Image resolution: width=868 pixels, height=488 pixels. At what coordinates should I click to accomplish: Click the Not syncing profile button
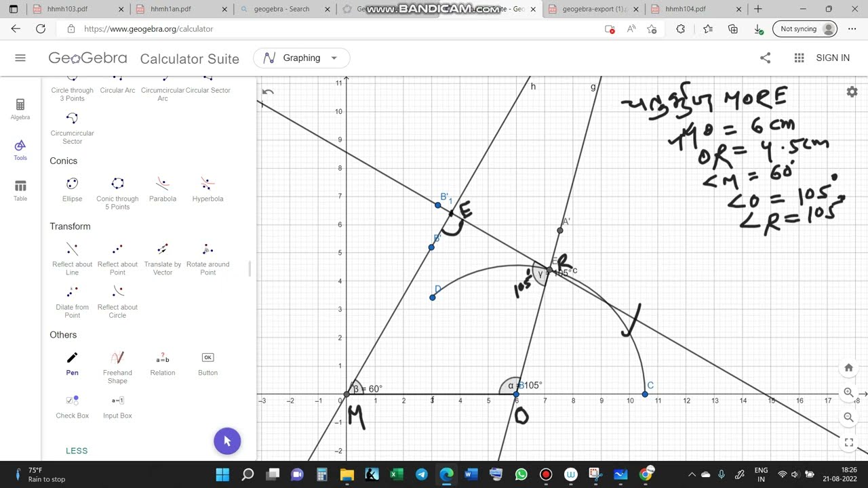[805, 29]
